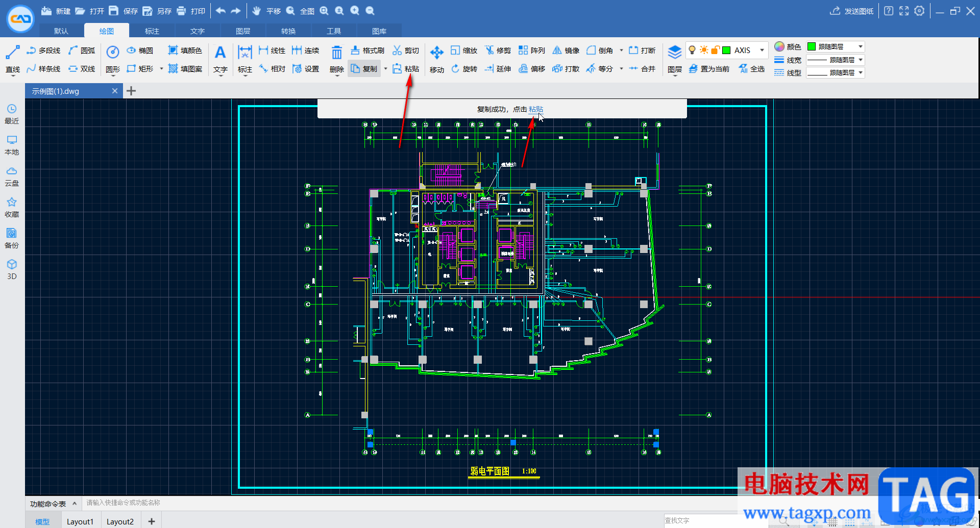Click the 粘贴 paste button in ribbon
The height and width of the screenshot is (528, 980).
click(406, 69)
